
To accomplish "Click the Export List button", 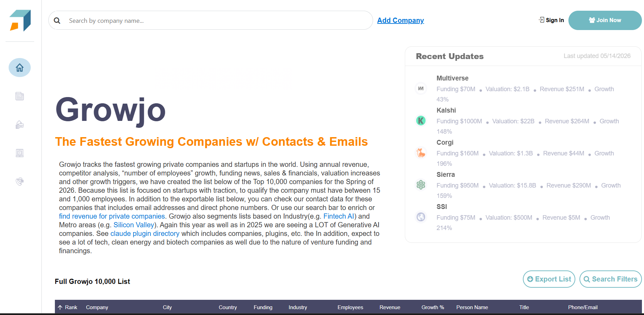I will tap(549, 279).
